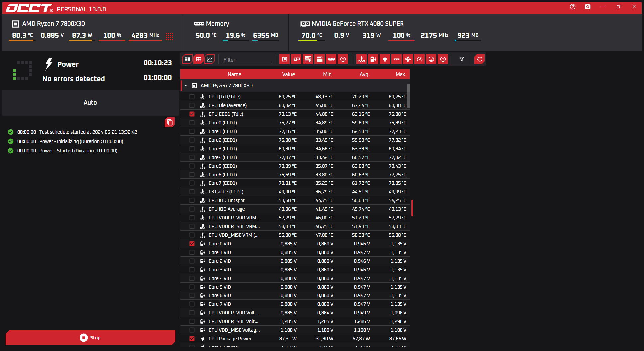Select the CPU VDD_MISC Voltag... row name

coord(234,330)
